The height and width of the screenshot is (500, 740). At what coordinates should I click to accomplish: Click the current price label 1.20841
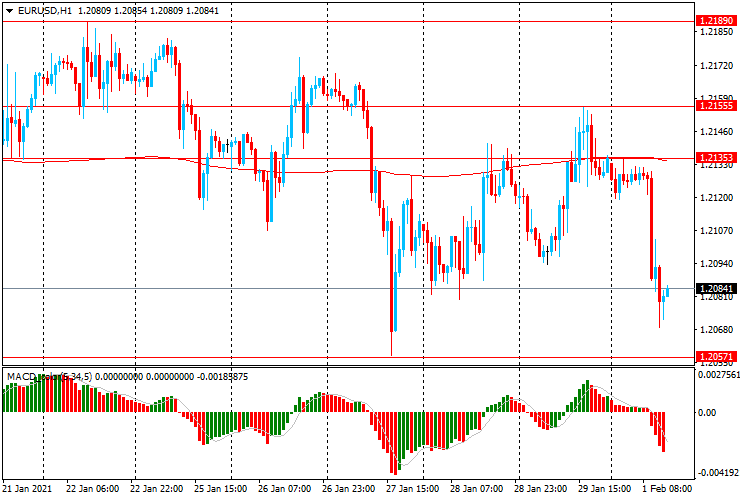716,288
